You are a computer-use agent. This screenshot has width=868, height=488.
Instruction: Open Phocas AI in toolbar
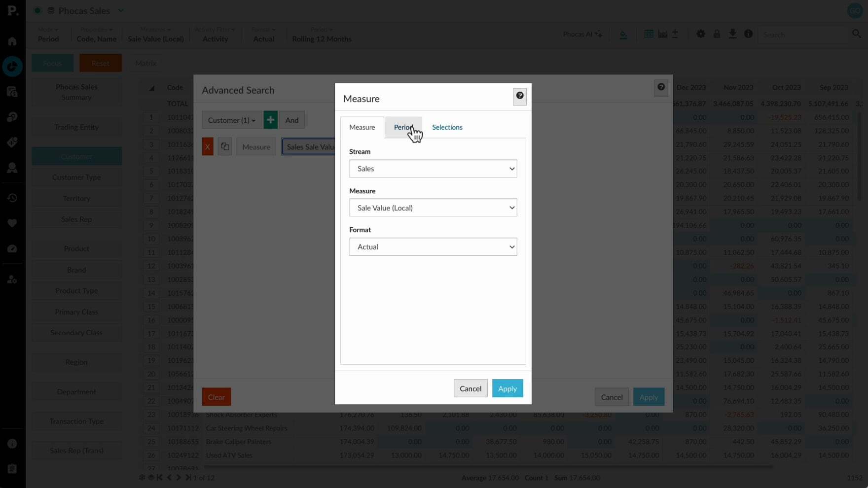[582, 34]
